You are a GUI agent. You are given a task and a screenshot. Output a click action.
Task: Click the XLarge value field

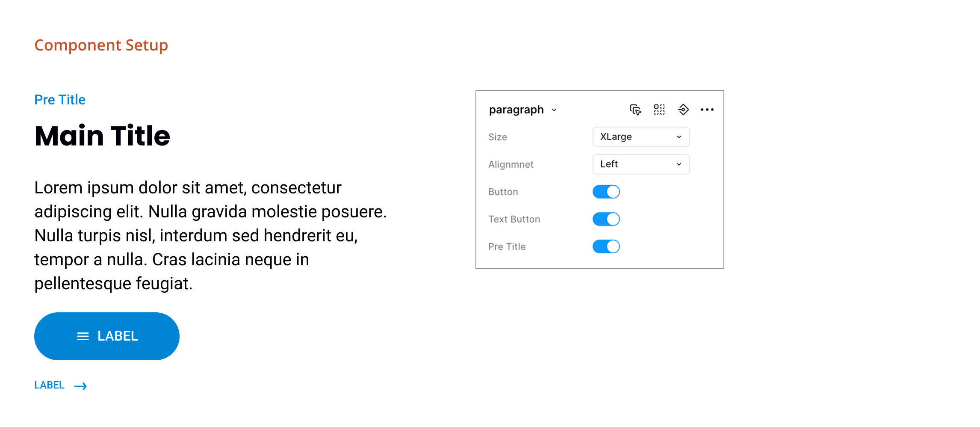[x=615, y=137]
